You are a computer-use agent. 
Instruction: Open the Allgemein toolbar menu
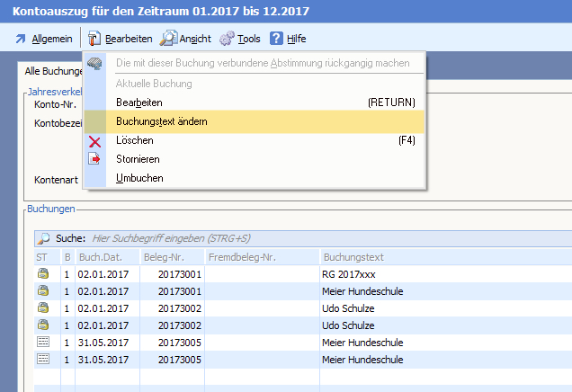(x=43, y=39)
